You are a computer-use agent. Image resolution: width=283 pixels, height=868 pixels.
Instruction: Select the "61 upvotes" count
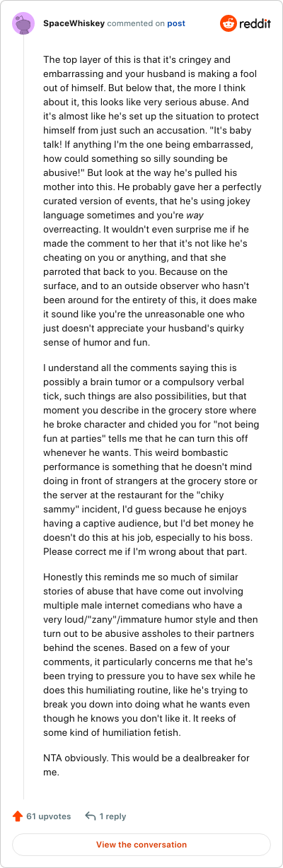pos(48,816)
